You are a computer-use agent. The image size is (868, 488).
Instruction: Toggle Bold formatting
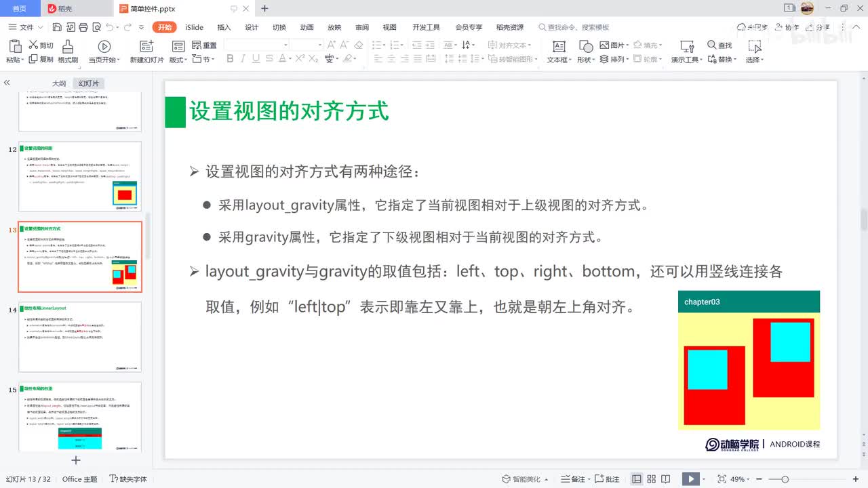pyautogui.click(x=230, y=59)
